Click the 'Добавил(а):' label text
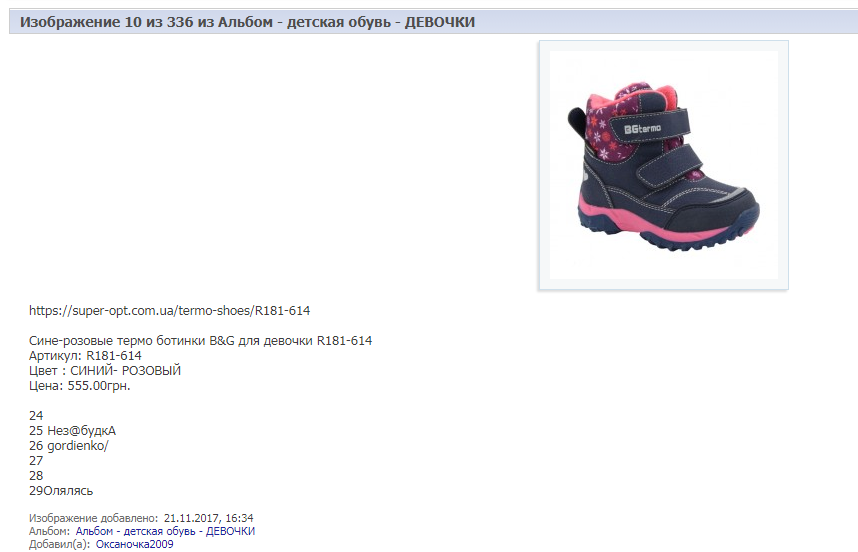The height and width of the screenshot is (552, 858). pyautogui.click(x=59, y=544)
